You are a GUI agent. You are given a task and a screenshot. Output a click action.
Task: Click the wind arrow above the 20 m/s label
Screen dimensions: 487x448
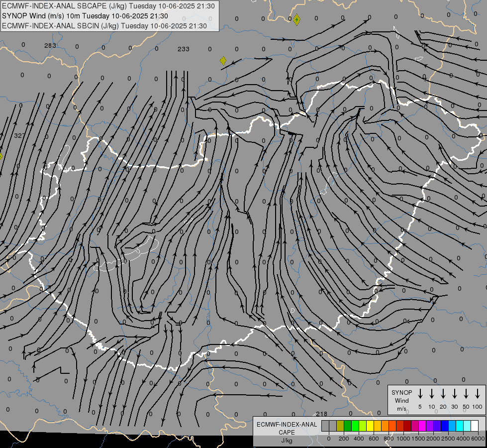[443, 394]
